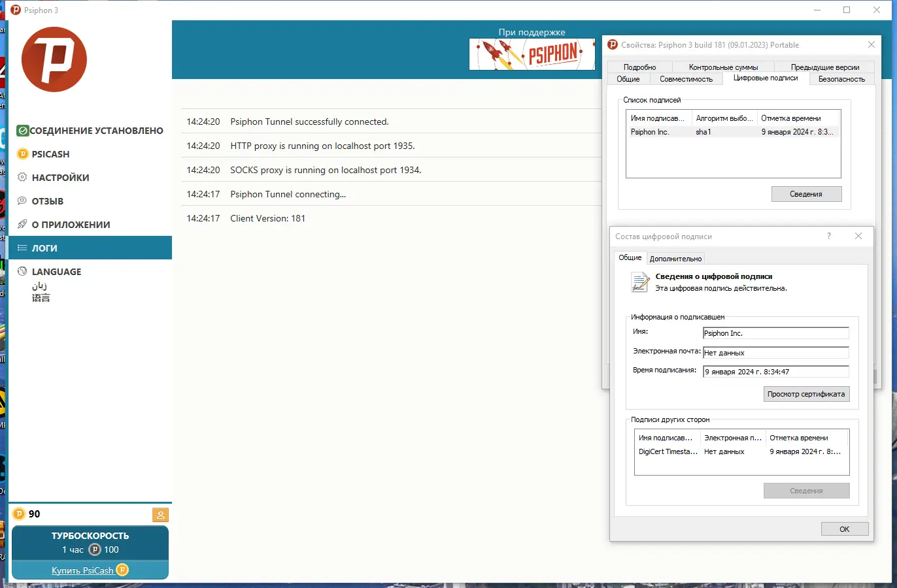Select the Цифровые подписи tab
This screenshot has height=588, width=897.
pos(766,78)
